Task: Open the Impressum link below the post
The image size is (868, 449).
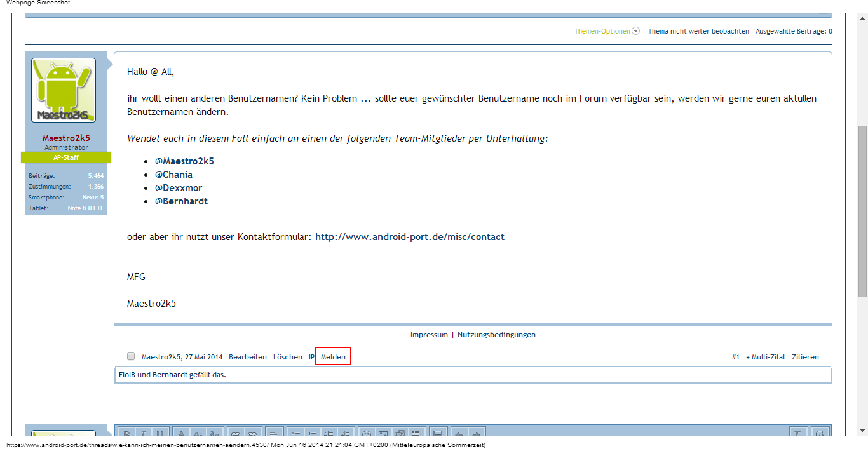Action: 429,335
